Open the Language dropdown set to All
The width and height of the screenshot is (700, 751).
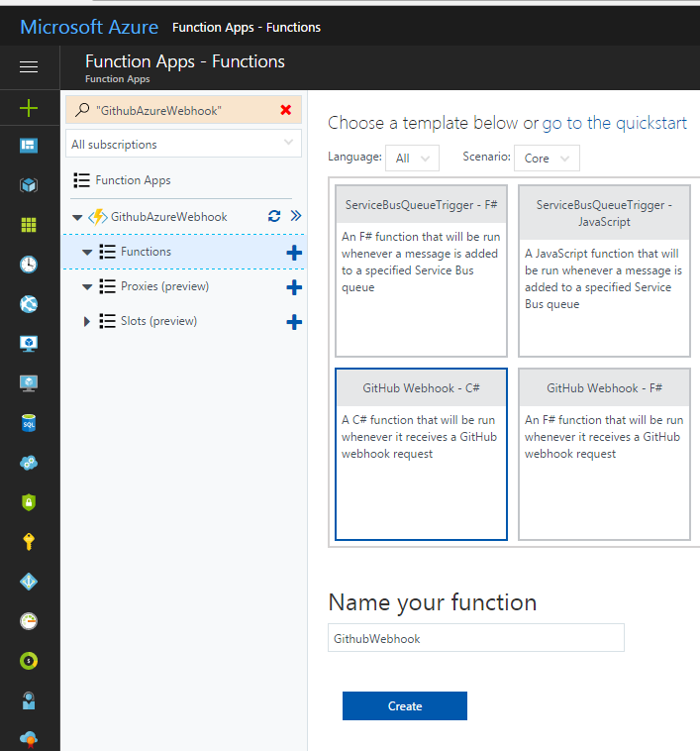[x=412, y=159]
